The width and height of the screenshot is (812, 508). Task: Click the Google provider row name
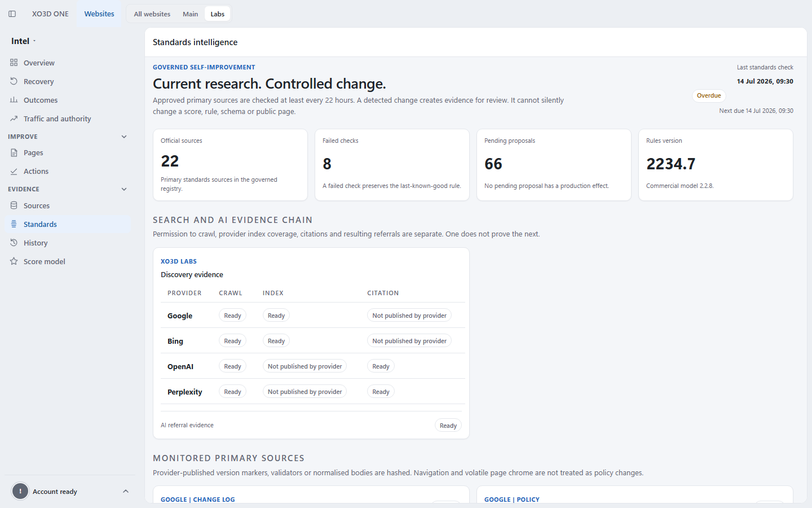[180, 316]
